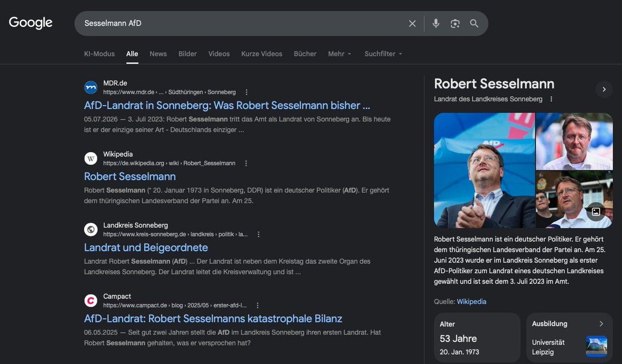Expand the Ausbildung card chevron

click(x=601, y=324)
